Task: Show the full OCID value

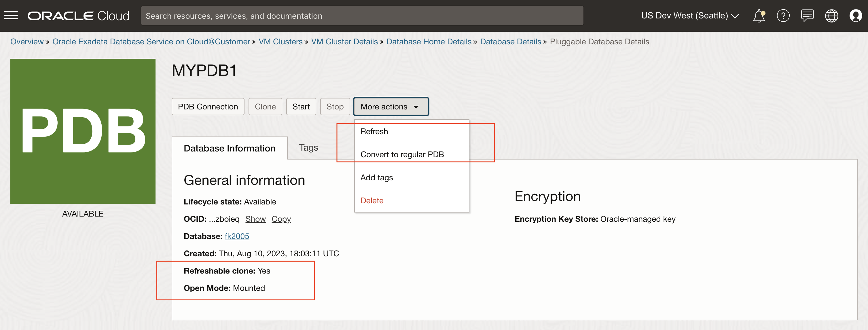Action: [255, 219]
